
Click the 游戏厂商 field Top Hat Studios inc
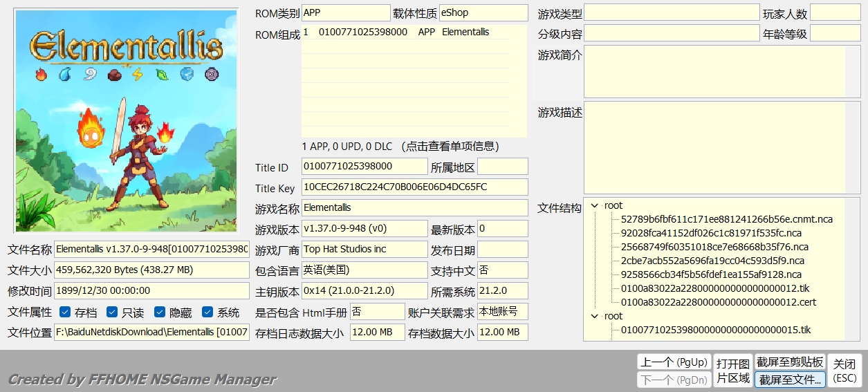(364, 250)
